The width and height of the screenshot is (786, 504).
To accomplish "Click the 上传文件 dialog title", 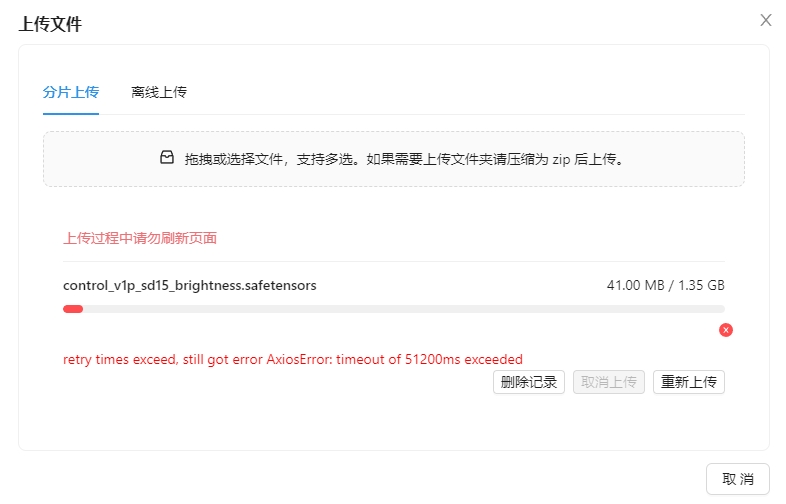I will coord(50,24).
